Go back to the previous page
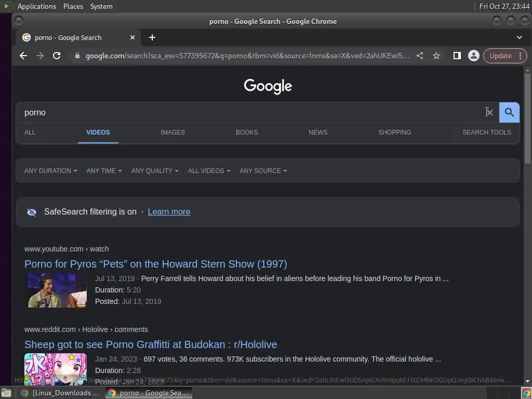 pos(23,56)
